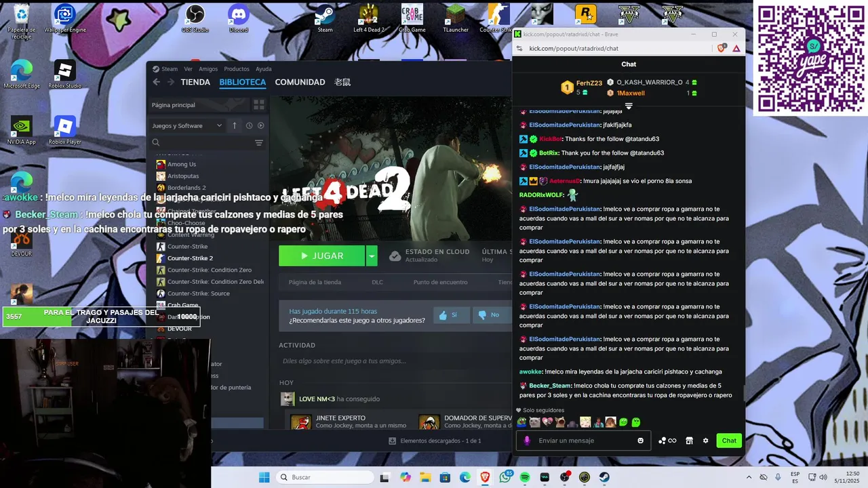Open the Jugar button dropdown arrow
The image size is (868, 488).
372,256
